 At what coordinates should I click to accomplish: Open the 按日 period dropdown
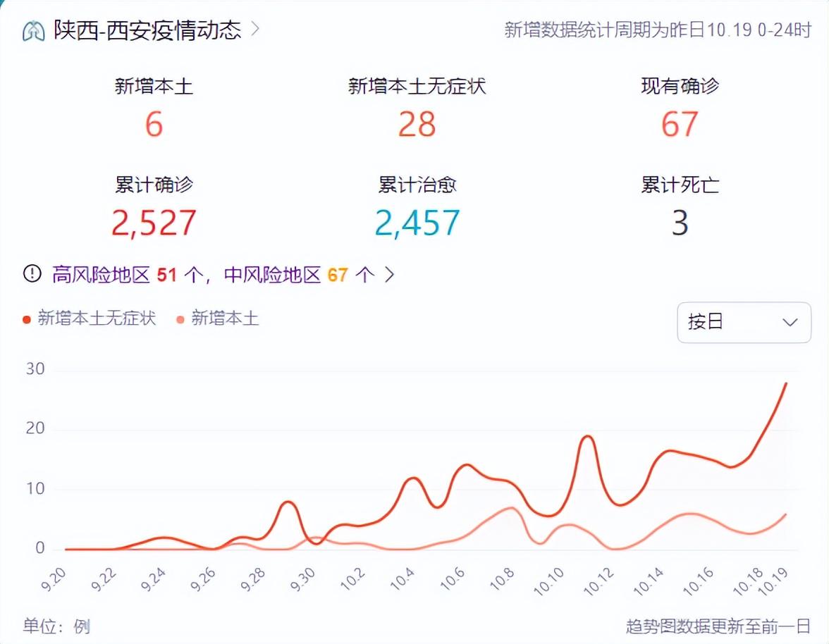[x=743, y=322]
